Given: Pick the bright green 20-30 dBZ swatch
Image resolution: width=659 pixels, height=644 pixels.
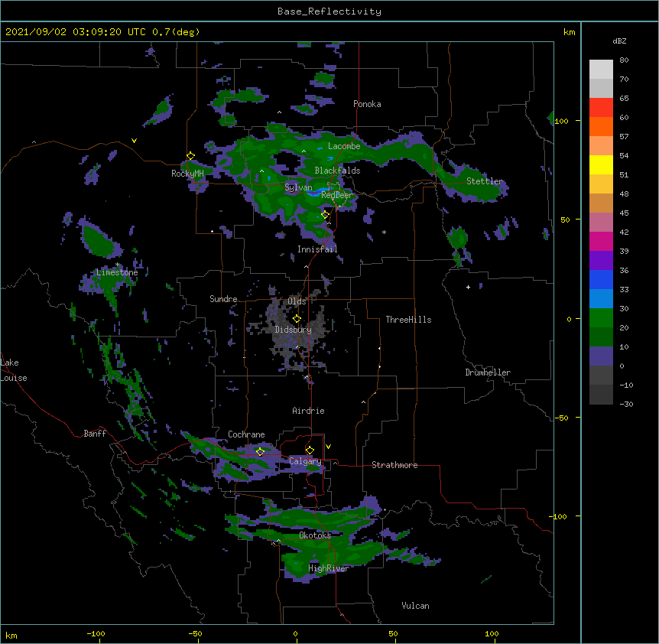Looking at the screenshot, I should point(601,318).
